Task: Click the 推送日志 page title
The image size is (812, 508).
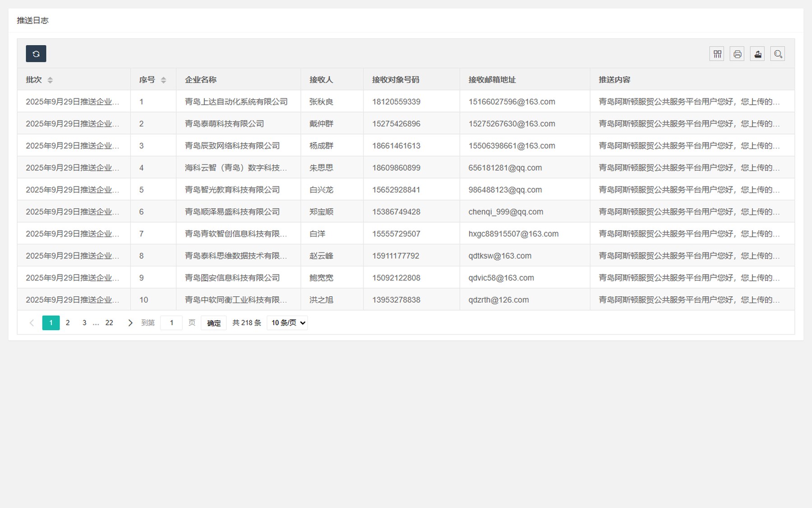Action: click(32, 20)
